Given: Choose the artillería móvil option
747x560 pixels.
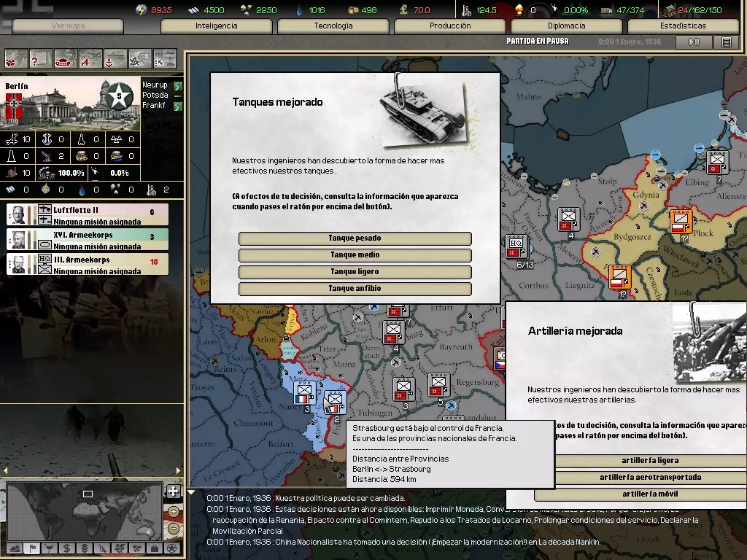Looking at the screenshot, I should pos(650,494).
